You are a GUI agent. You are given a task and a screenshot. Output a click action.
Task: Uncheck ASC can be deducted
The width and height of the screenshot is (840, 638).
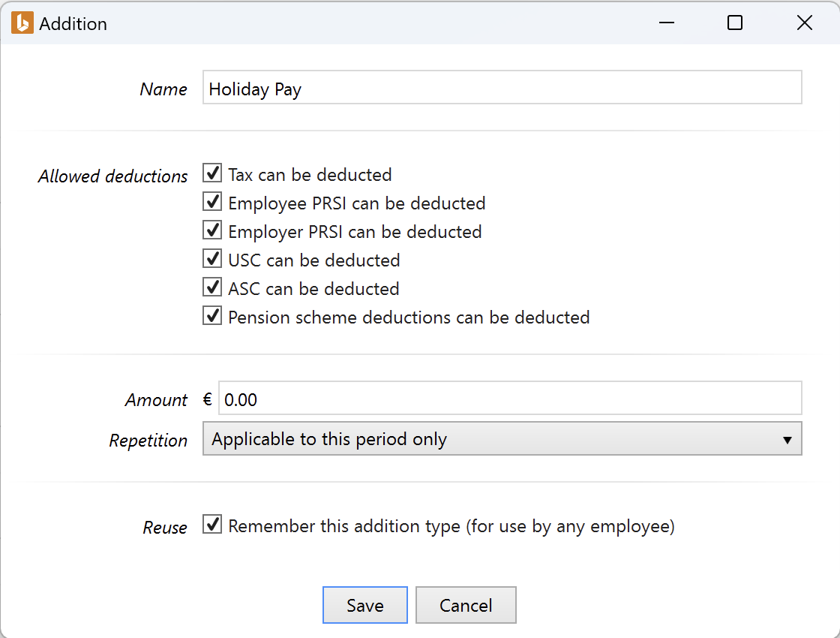point(212,287)
